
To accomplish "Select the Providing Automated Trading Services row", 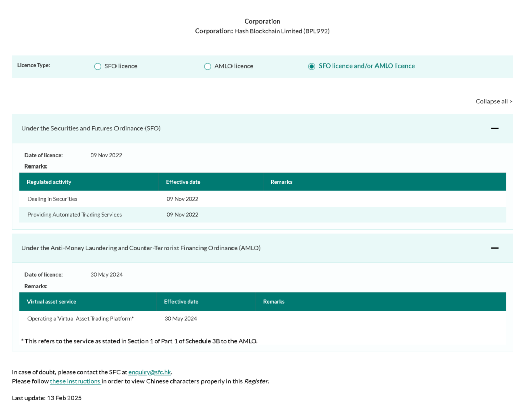I will point(74,215).
